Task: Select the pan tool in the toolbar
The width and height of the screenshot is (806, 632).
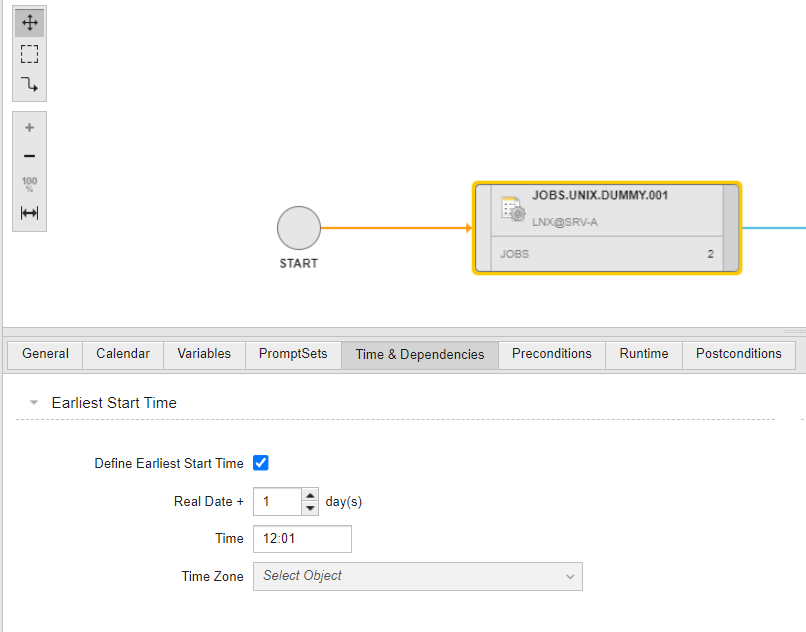Action: 29,21
